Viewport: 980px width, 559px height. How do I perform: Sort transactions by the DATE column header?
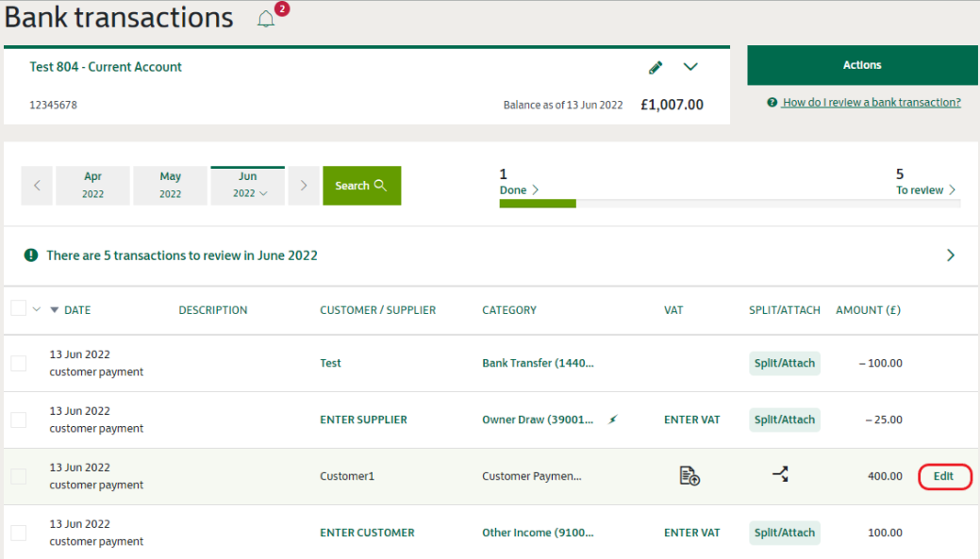pyautogui.click(x=76, y=310)
